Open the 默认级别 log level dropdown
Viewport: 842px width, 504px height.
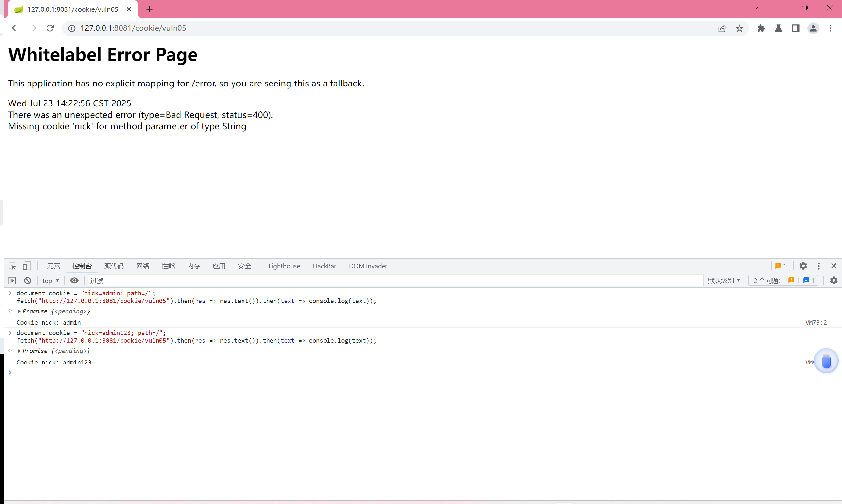click(x=724, y=281)
